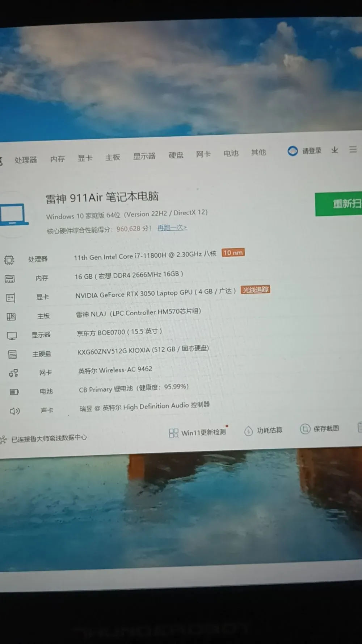Viewport: 362px width, 644px height.
Task: Click the NVIDIA GeForce RTX 3050 value
Action: point(156,293)
